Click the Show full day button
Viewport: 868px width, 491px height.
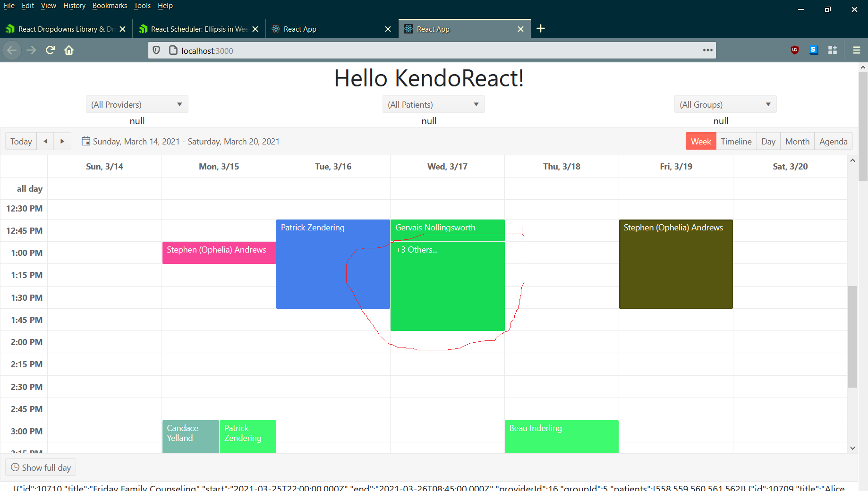41,467
